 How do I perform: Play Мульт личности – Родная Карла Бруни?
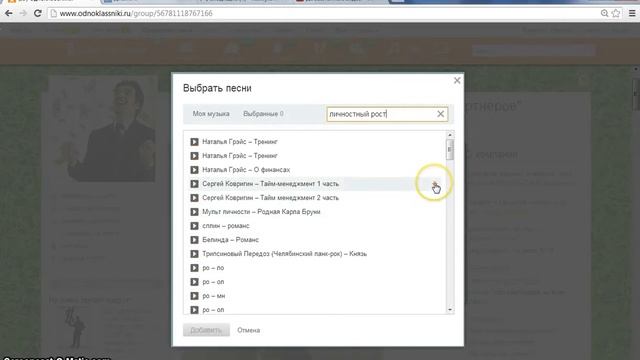click(194, 212)
